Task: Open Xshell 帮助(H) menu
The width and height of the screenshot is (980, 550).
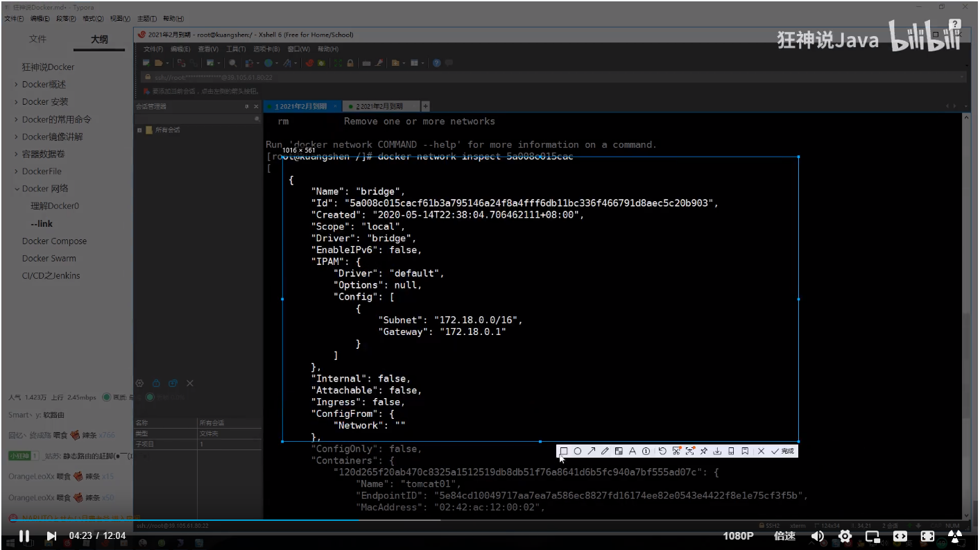Action: click(x=328, y=49)
